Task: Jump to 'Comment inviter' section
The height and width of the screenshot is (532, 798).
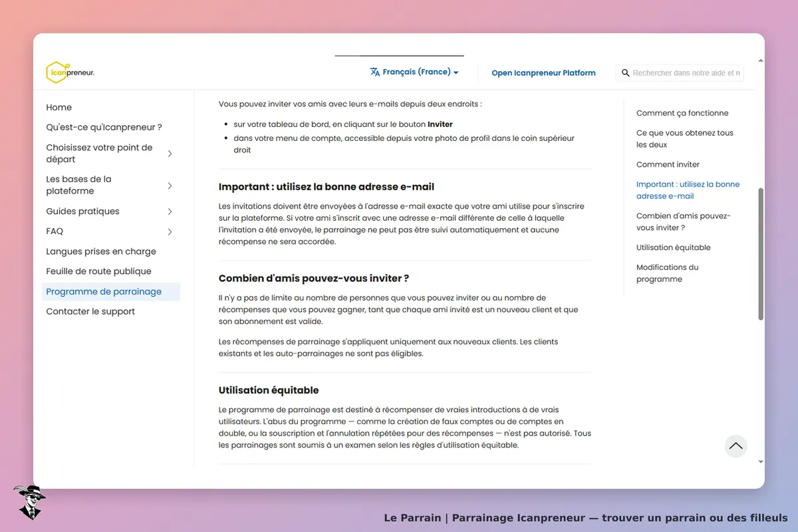Action: pos(668,164)
